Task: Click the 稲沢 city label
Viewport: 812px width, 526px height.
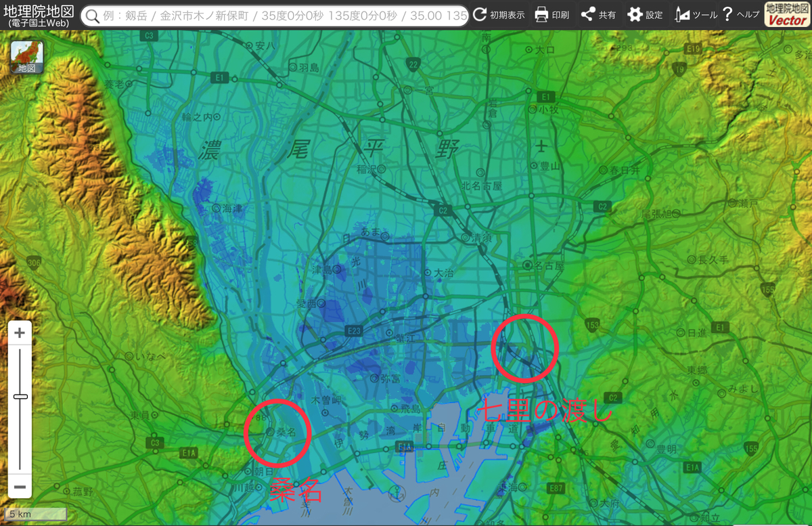Action: pos(366,169)
